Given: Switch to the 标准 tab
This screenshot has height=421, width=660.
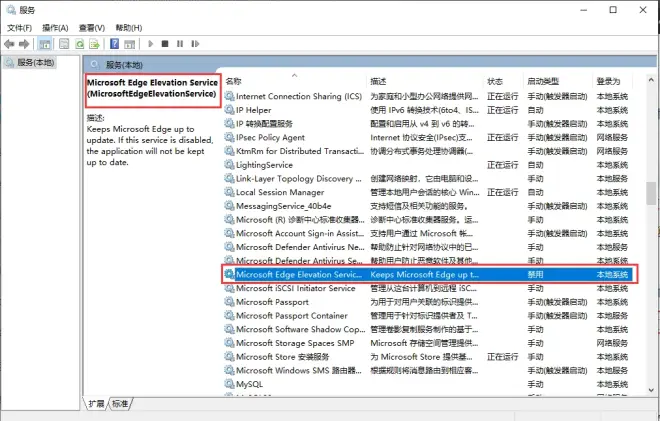Looking at the screenshot, I should tap(120, 404).
